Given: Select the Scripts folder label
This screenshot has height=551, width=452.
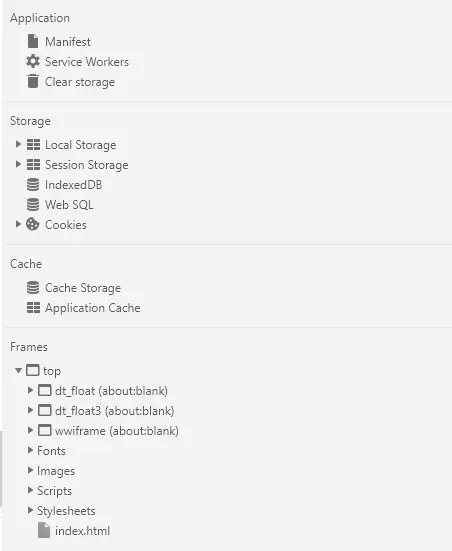Looking at the screenshot, I should coord(54,491).
